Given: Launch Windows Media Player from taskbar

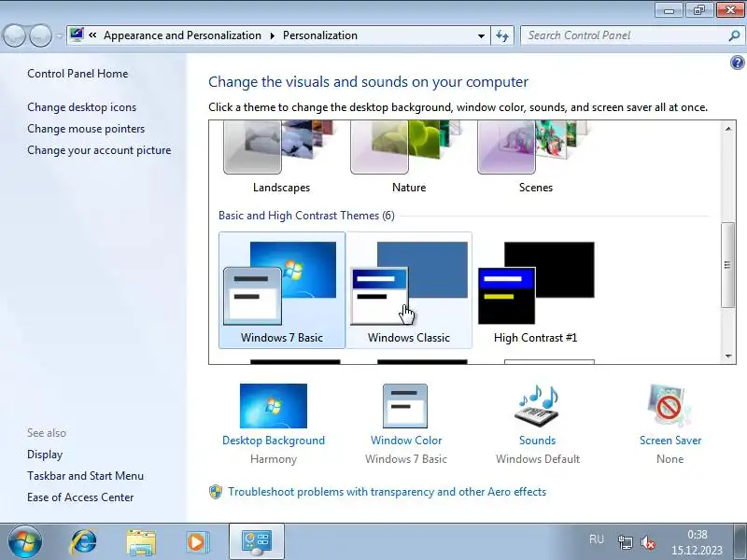Looking at the screenshot, I should (x=197, y=542).
